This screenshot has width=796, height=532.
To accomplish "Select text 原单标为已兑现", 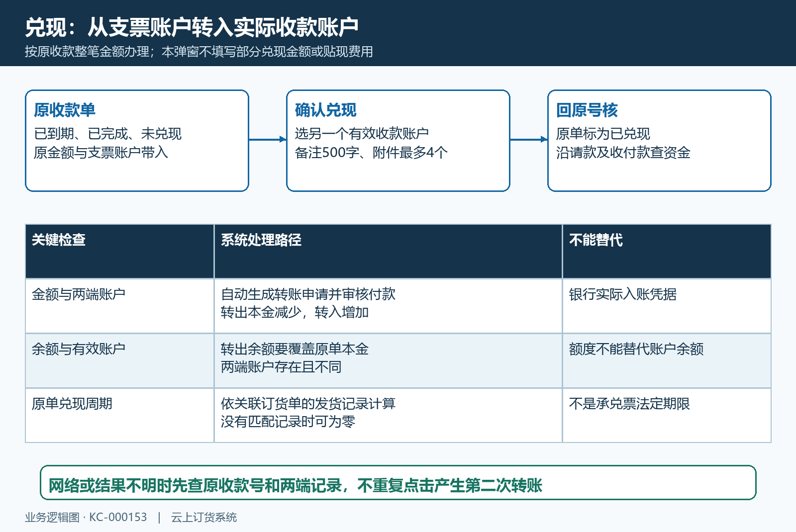I will tap(603, 134).
